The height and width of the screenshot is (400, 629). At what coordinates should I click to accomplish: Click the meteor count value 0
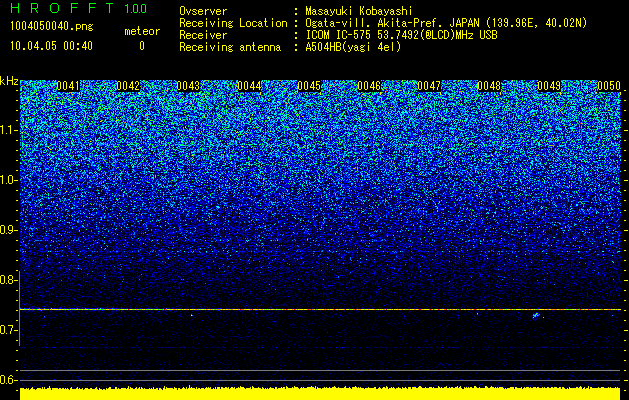[142, 46]
